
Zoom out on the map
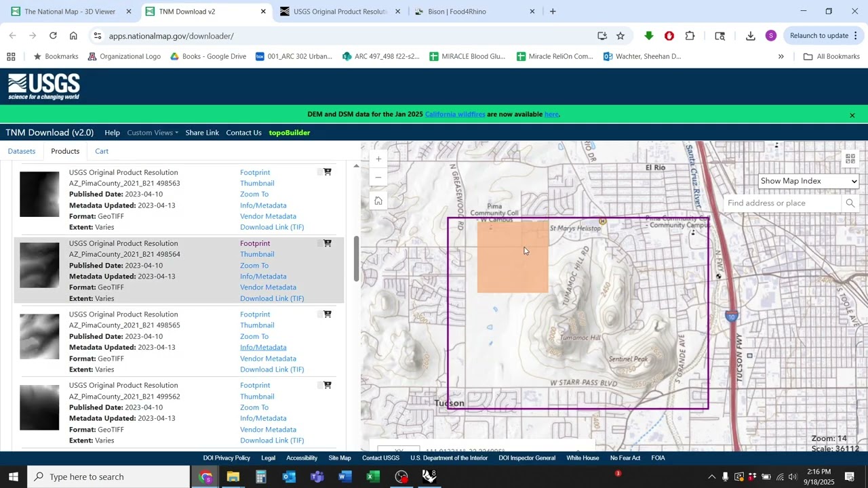pyautogui.click(x=378, y=178)
